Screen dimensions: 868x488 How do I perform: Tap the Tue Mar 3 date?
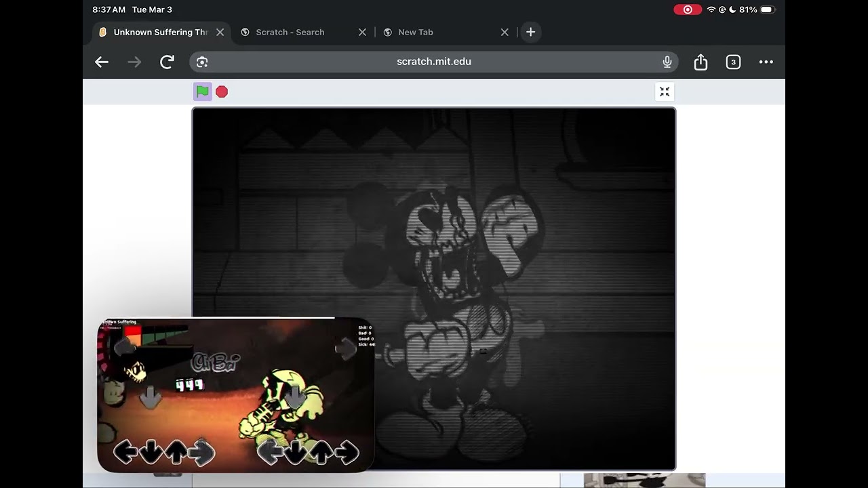click(152, 9)
